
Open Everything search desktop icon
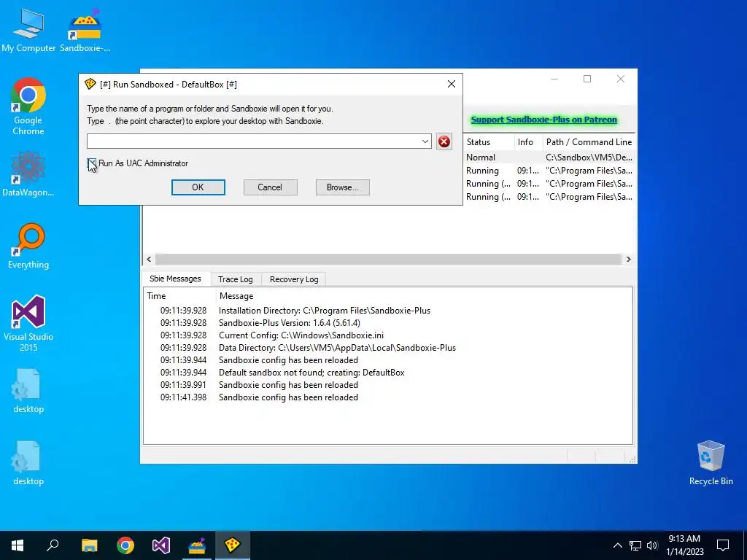click(28, 246)
